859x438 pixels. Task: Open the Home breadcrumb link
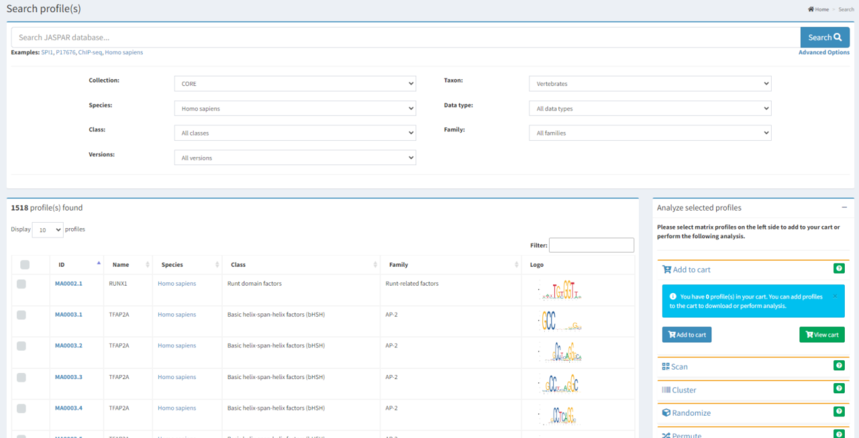click(818, 9)
